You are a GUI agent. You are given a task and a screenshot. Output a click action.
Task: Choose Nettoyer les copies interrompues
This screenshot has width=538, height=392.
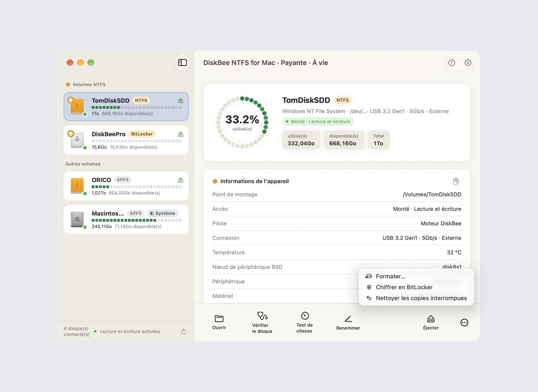(416, 298)
